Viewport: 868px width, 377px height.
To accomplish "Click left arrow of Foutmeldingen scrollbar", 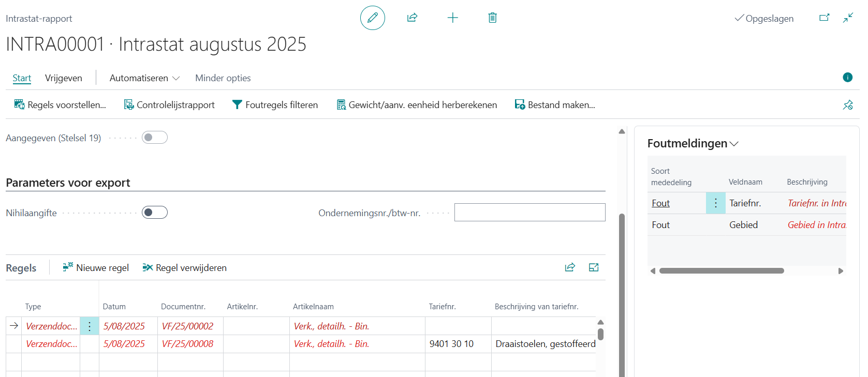I will pos(653,271).
